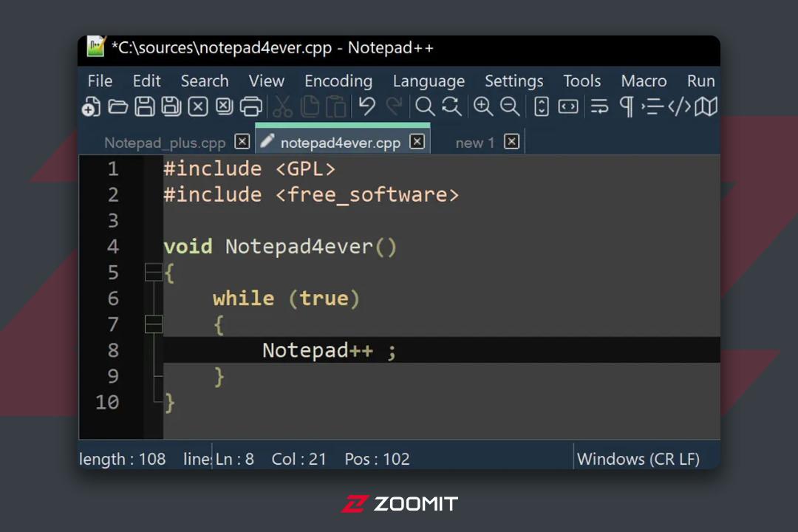Open the Tools menu

(x=582, y=81)
